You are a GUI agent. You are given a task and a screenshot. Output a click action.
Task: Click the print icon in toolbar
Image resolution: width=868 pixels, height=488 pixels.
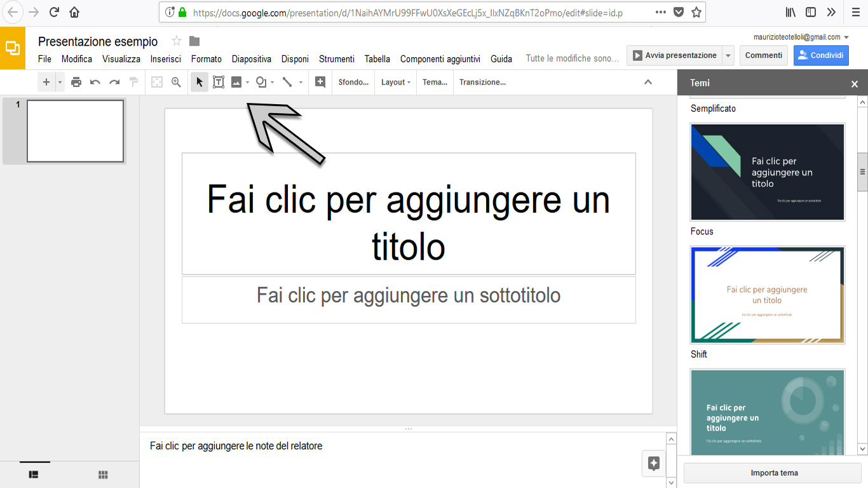tap(76, 82)
